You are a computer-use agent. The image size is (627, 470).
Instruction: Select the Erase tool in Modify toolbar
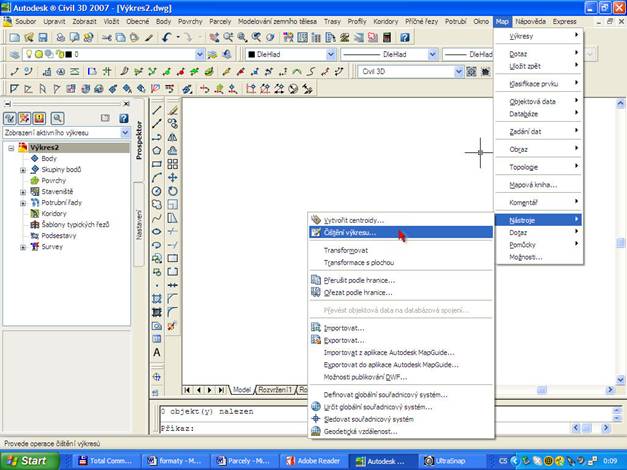coord(173,110)
